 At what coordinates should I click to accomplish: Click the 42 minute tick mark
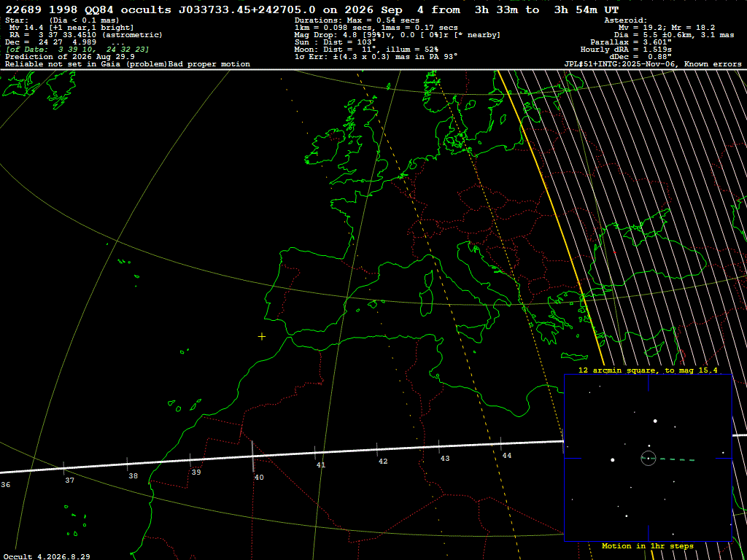(377, 449)
